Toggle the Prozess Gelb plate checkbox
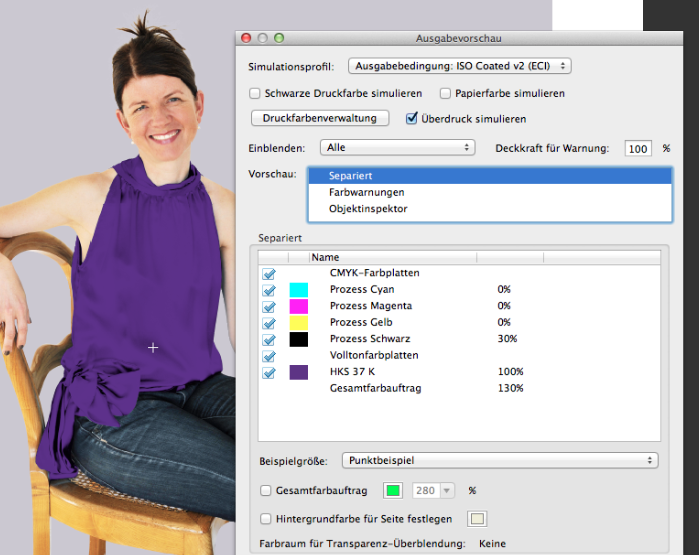The height and width of the screenshot is (555, 699). (x=269, y=323)
